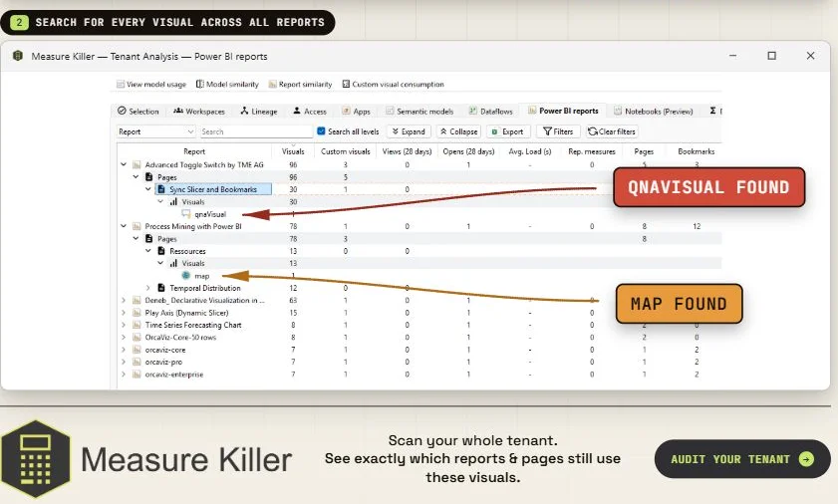The width and height of the screenshot is (838, 504).
Task: Switch to the Semantic models tab
Action: tap(419, 112)
